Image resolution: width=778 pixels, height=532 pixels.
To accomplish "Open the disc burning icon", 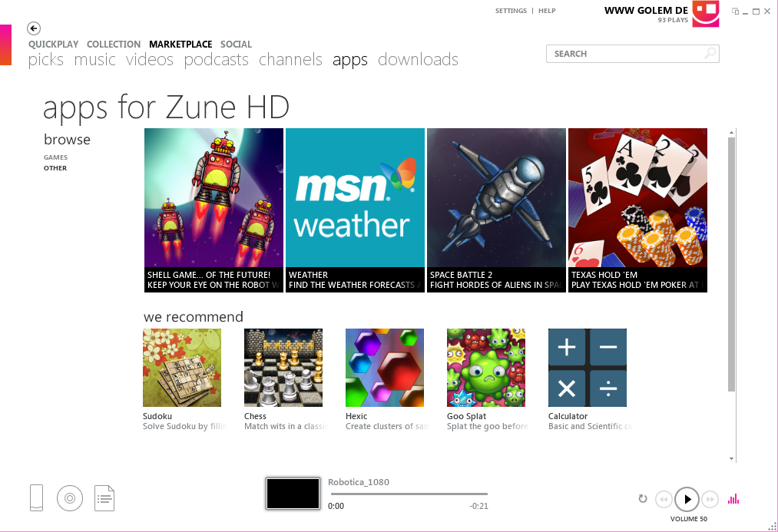I will 70,497.
